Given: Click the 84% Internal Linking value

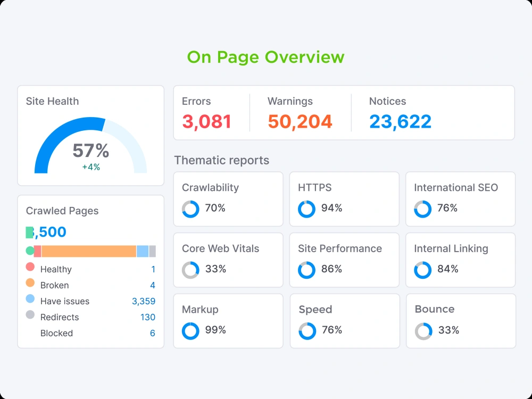Looking at the screenshot, I should [448, 269].
